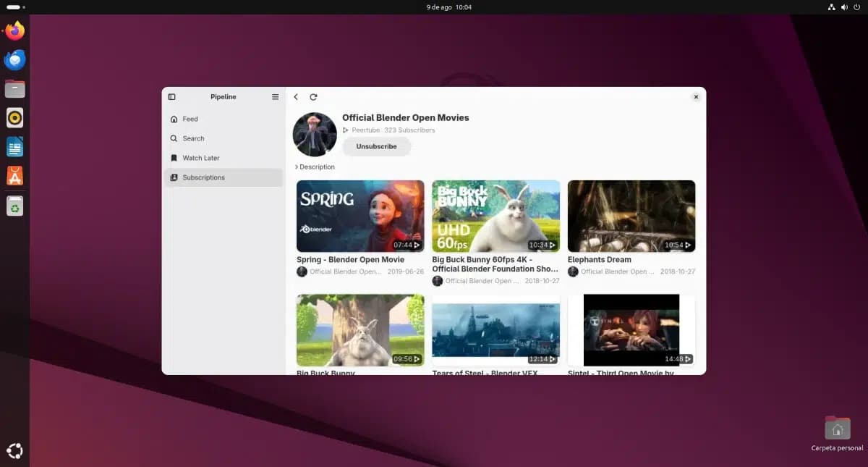
Task: Open LibreOffice Writer from the dock
Action: pos(14,147)
